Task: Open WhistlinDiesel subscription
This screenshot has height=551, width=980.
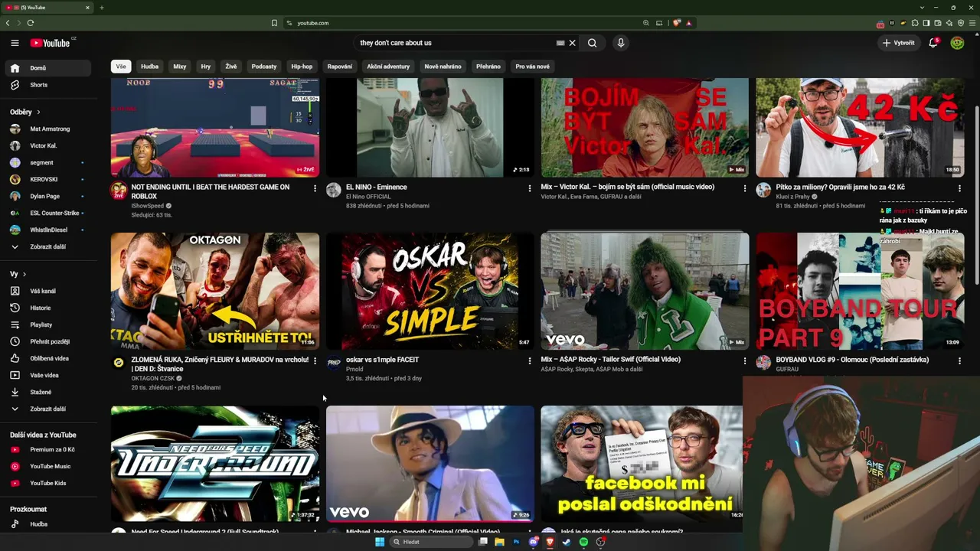Action: click(47, 230)
